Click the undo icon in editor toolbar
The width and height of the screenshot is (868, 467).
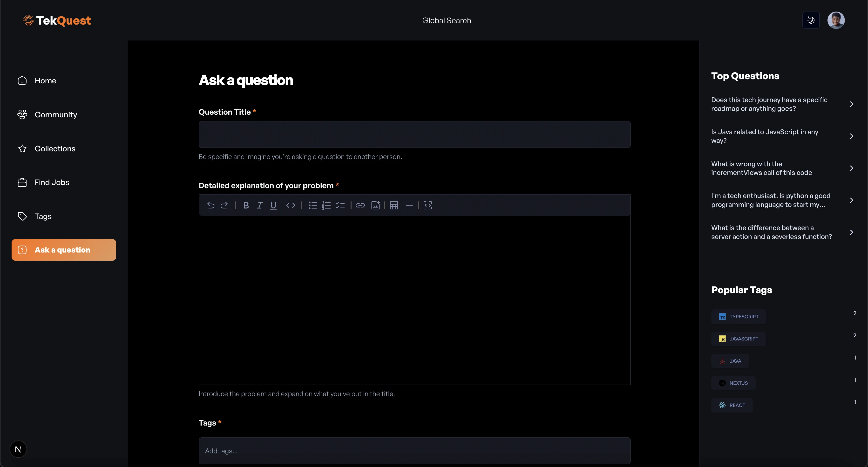click(x=210, y=205)
